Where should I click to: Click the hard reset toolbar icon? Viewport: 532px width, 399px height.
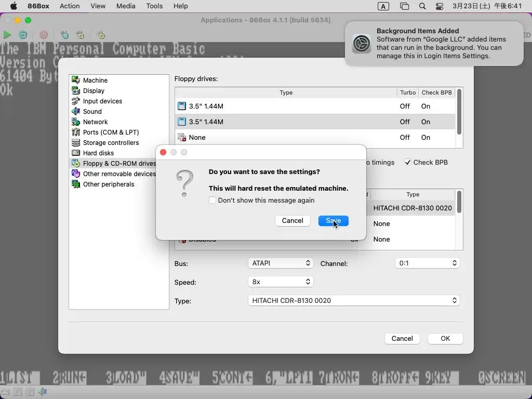click(23, 35)
